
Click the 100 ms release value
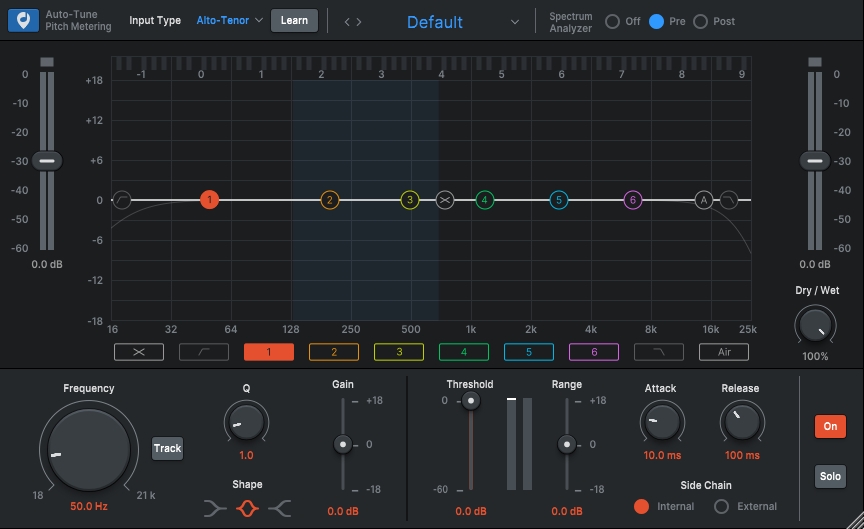pos(742,455)
